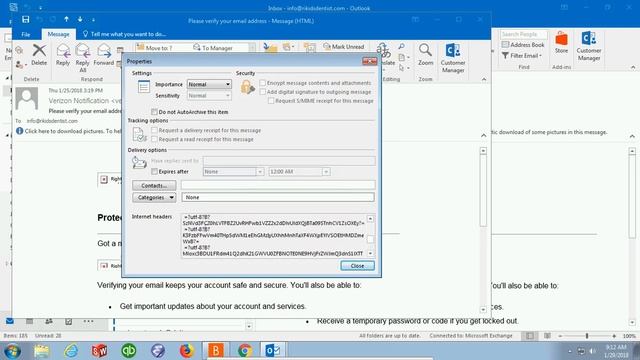Click zoom in plus on status bar

pyautogui.click(x=614, y=336)
